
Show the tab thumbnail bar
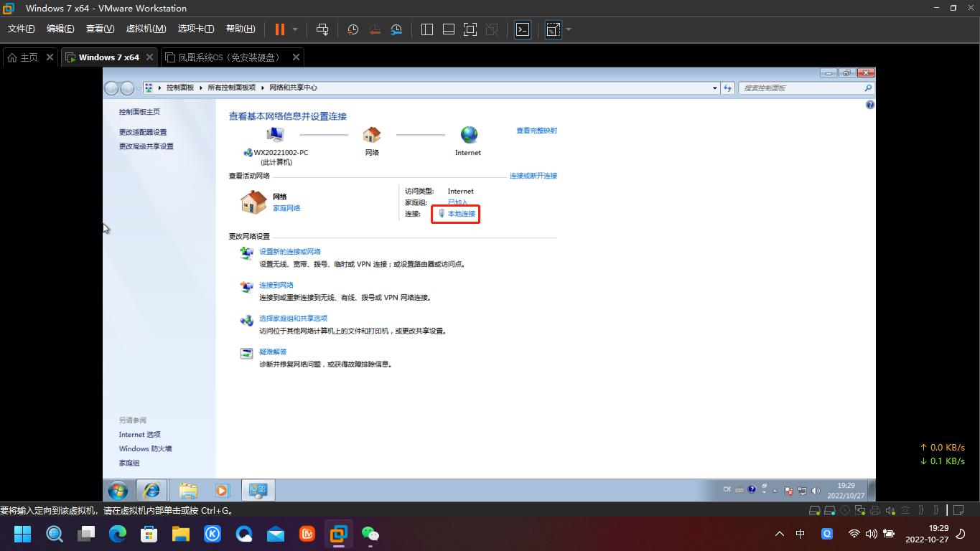tap(448, 29)
